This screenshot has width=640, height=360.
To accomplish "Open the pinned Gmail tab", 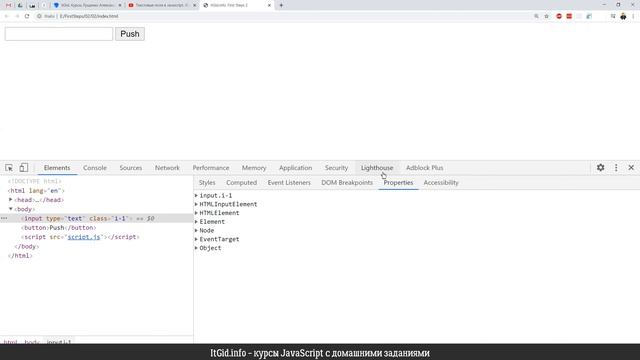I will (9, 5).
